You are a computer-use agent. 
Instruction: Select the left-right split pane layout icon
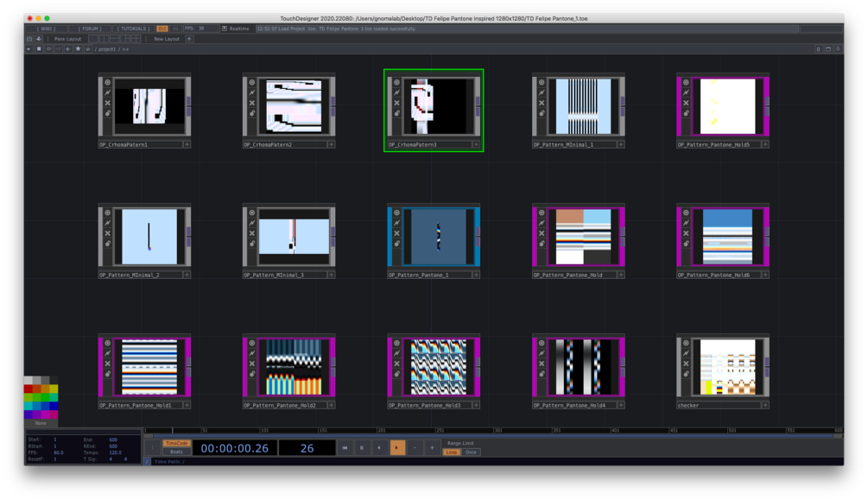coord(104,39)
